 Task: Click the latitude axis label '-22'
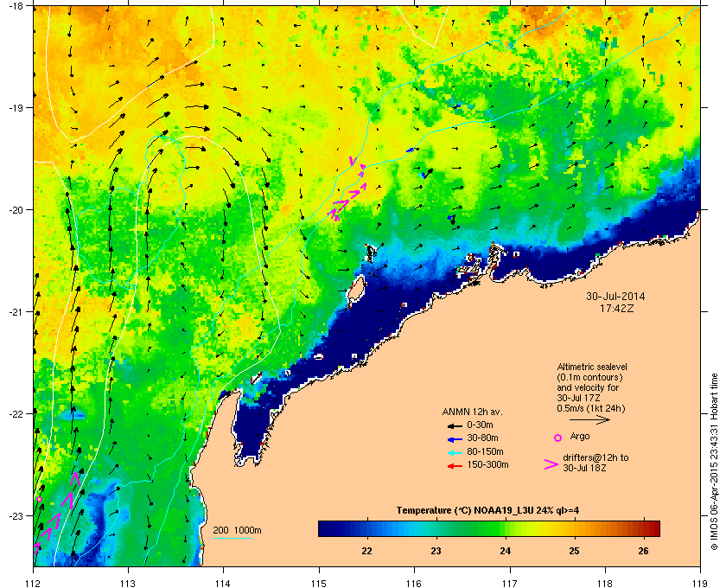(x=16, y=414)
